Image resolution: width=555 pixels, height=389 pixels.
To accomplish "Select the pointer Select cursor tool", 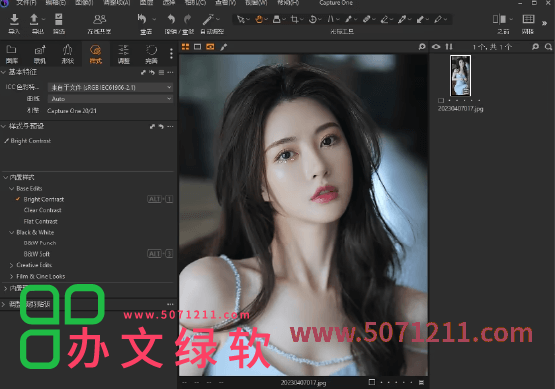I will (x=240, y=19).
